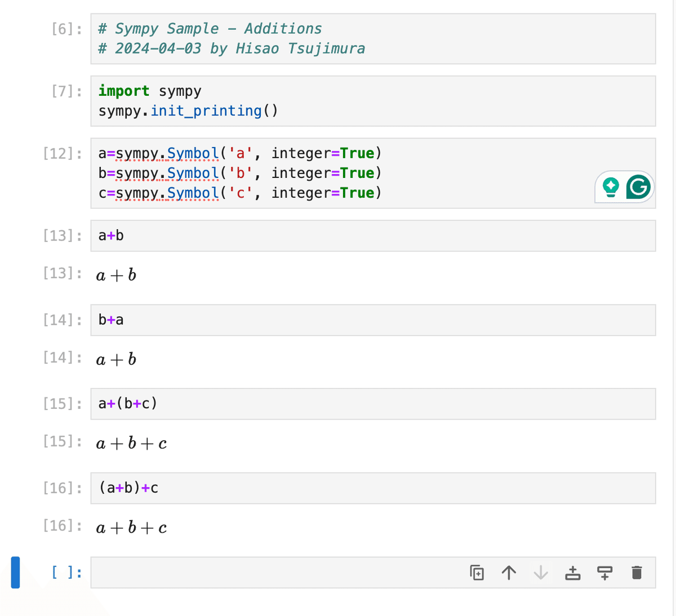The image size is (676, 616).
Task: Collapse the active cell using blue bar
Action: pyautogui.click(x=15, y=572)
